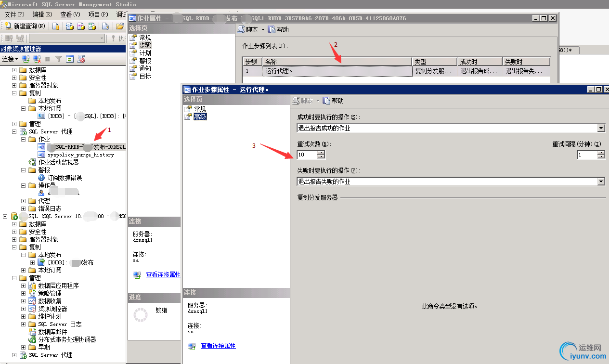Click the script icon with red X
This screenshot has width=609, height=364.
(x=81, y=59)
